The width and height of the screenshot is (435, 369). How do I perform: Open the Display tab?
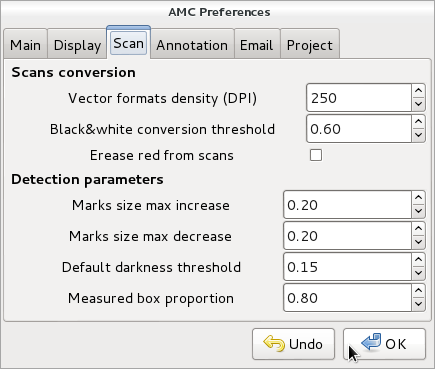point(77,45)
